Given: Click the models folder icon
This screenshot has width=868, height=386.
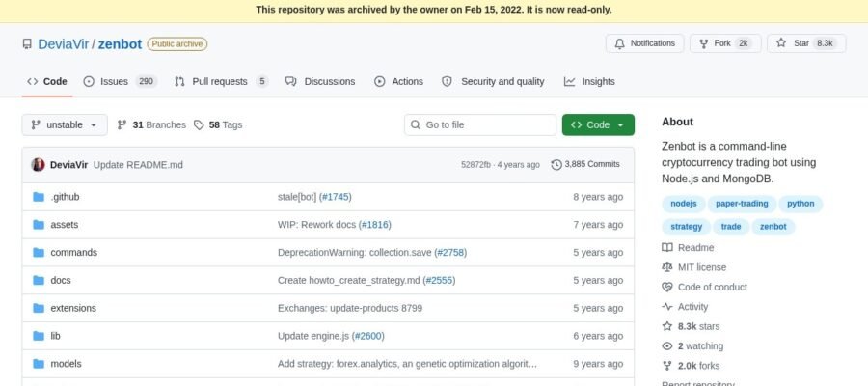Looking at the screenshot, I should [x=39, y=364].
